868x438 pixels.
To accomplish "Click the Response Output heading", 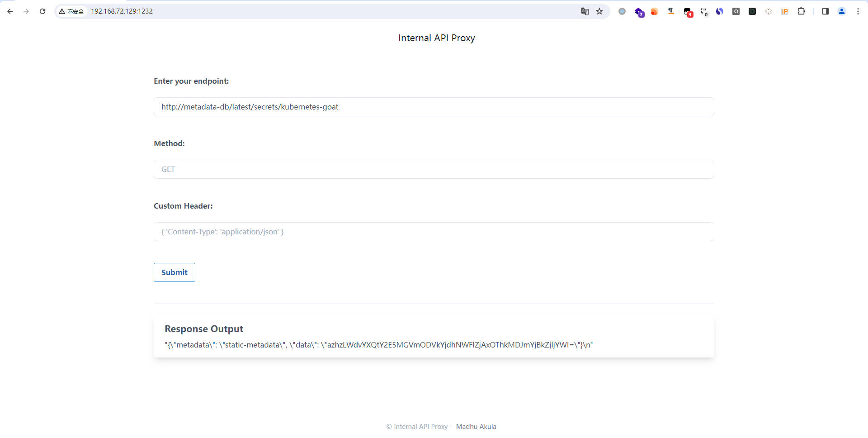I will tap(204, 329).
